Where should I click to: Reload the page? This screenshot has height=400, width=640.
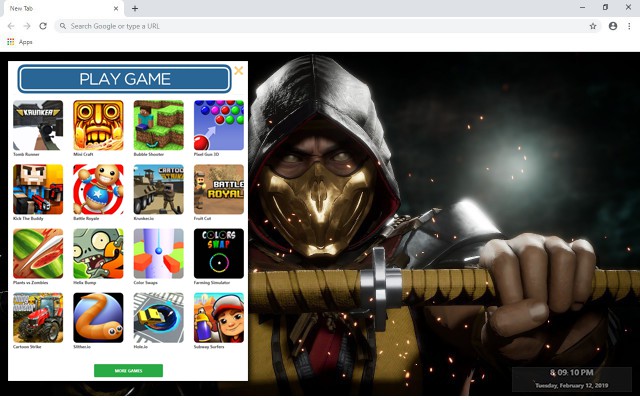[43, 26]
